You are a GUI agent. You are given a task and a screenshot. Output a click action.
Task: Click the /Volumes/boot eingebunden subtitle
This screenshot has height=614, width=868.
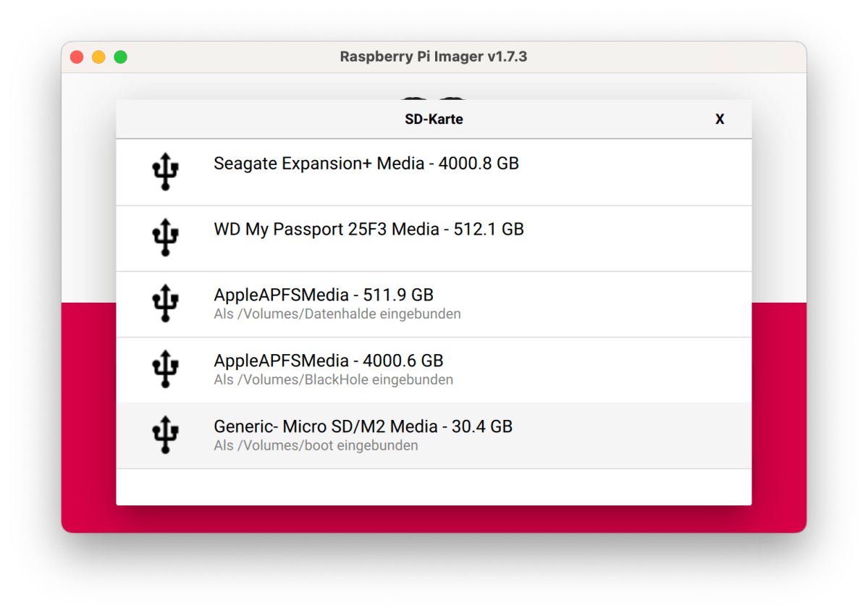pos(316,446)
